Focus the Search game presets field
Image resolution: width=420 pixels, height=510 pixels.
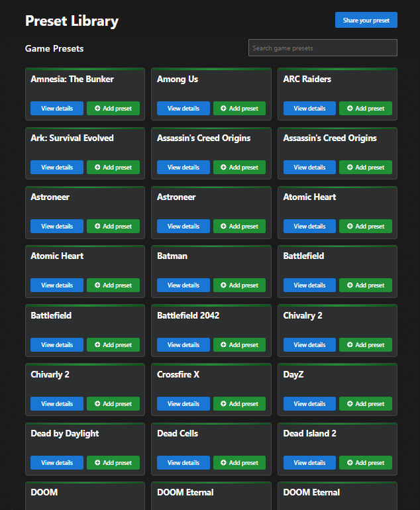pyautogui.click(x=323, y=48)
